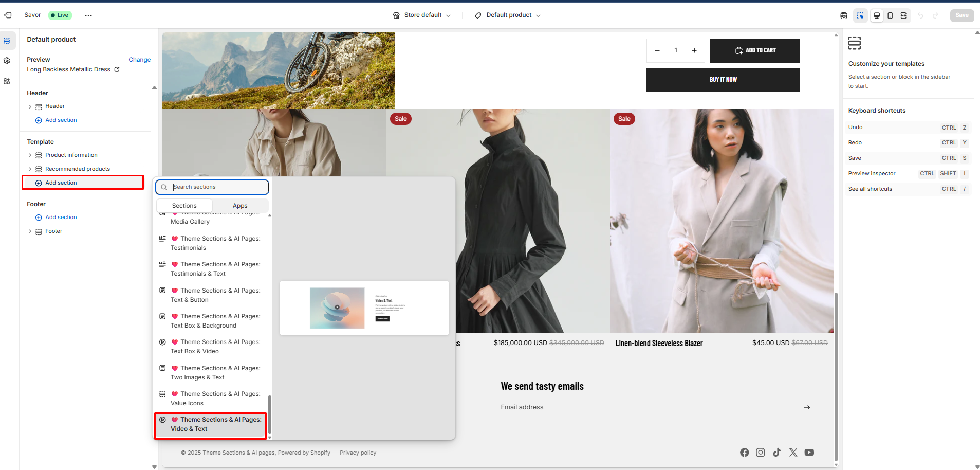Click the Video & Text preview thumbnail

[x=364, y=308]
